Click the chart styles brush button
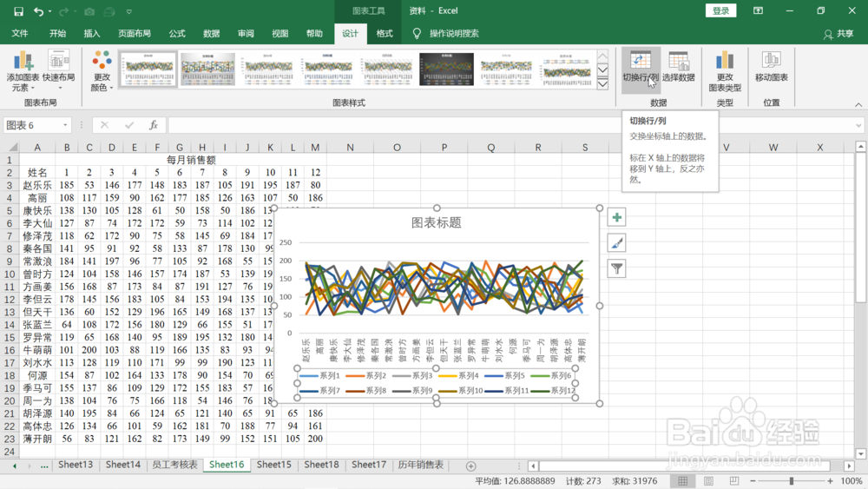The image size is (868, 489). coord(616,243)
